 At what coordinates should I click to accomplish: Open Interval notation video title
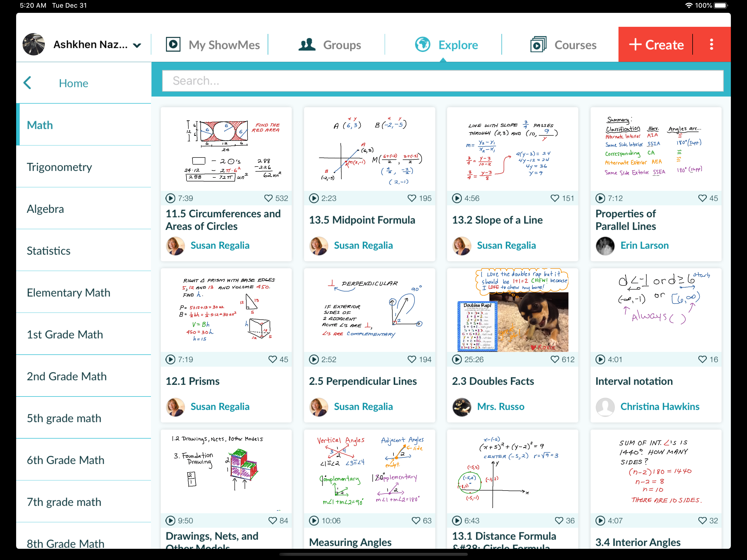tap(634, 381)
